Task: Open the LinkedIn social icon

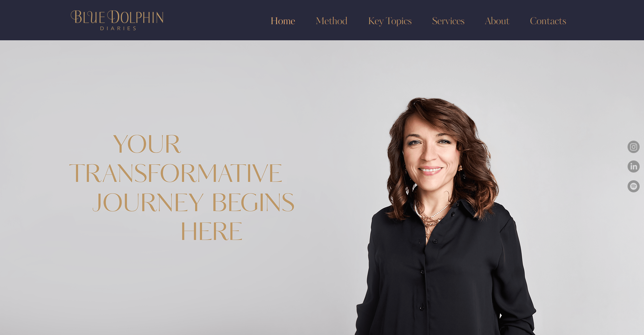Action: (633, 166)
